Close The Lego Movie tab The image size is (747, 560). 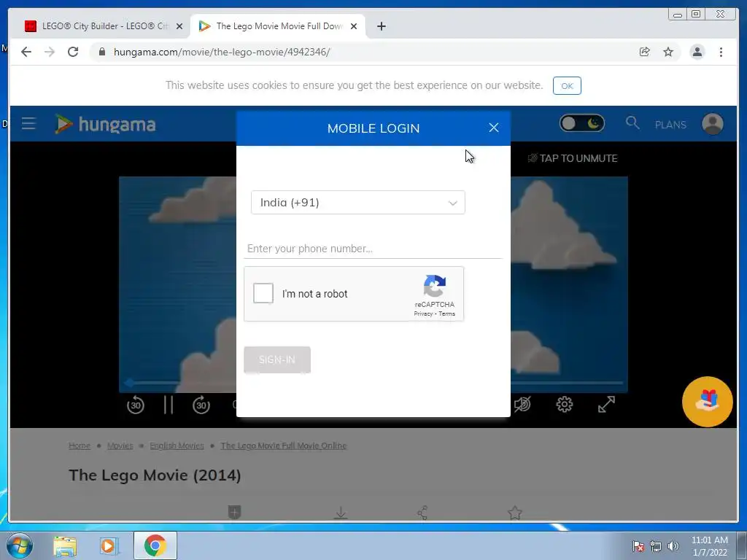(354, 26)
